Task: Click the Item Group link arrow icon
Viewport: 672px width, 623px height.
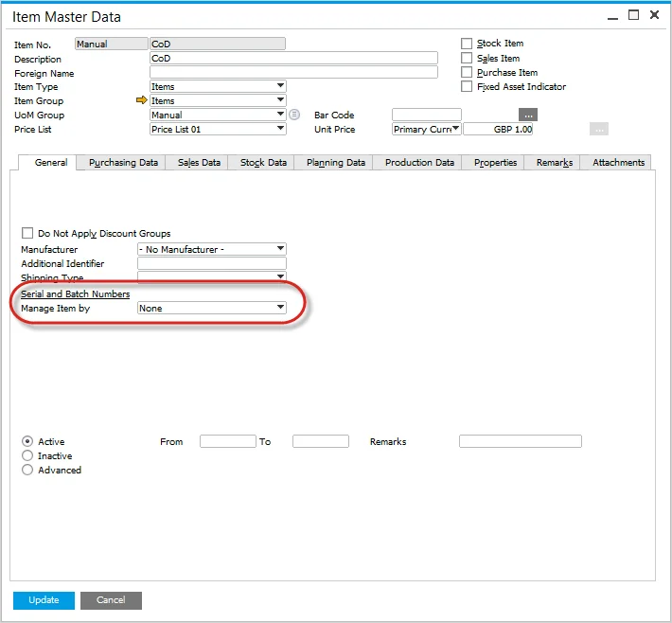Action: pos(142,101)
